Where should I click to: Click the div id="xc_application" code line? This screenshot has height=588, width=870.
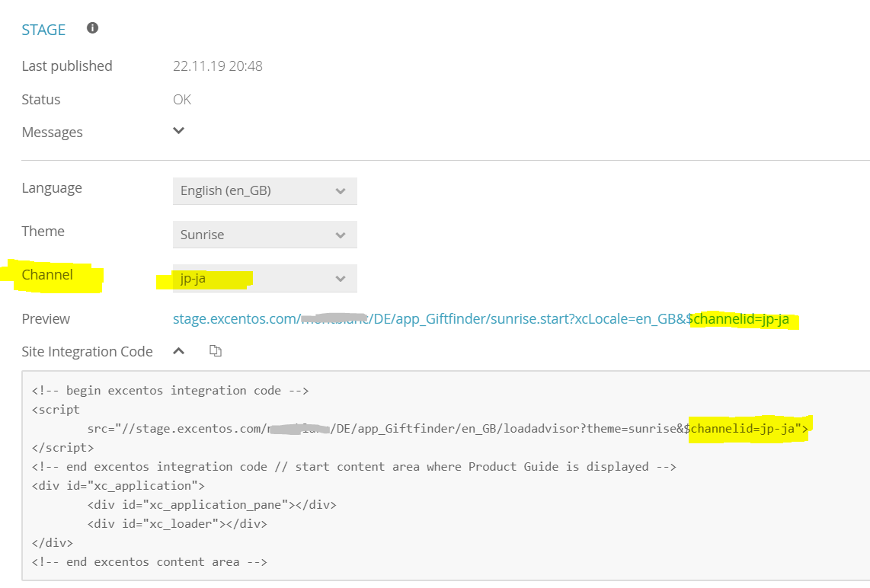coord(118,486)
